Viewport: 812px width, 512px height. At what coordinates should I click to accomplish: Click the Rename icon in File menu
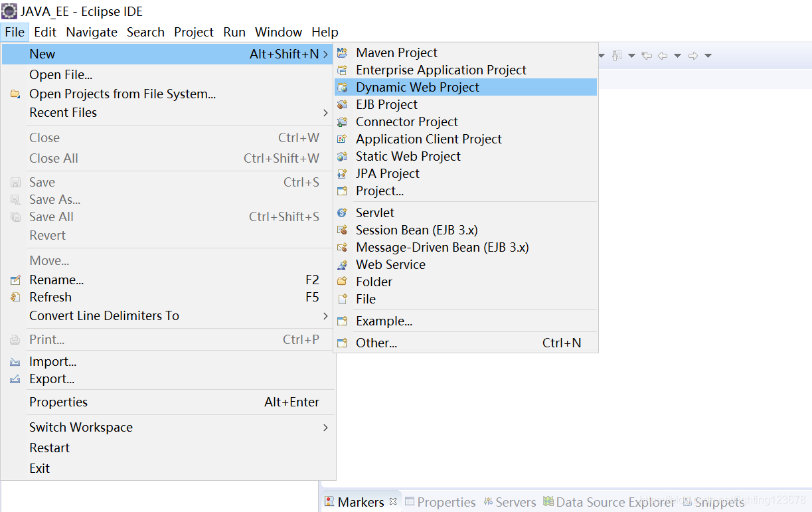(15, 280)
